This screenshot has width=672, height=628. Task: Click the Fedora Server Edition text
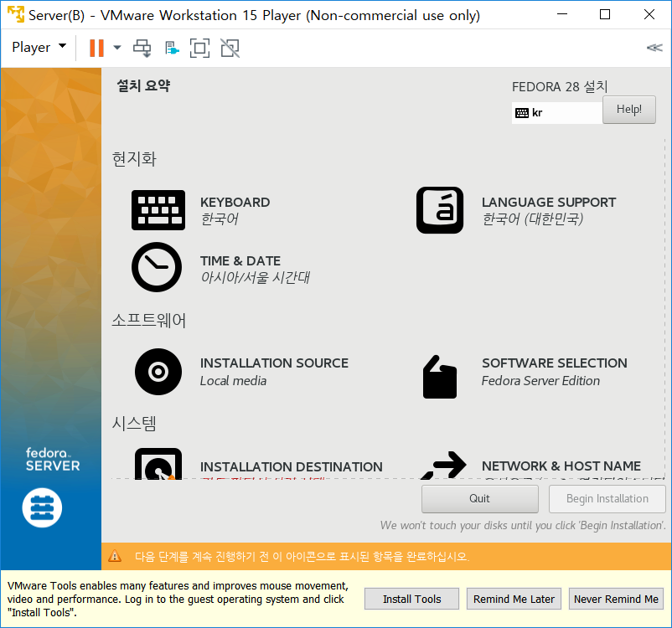coord(540,381)
